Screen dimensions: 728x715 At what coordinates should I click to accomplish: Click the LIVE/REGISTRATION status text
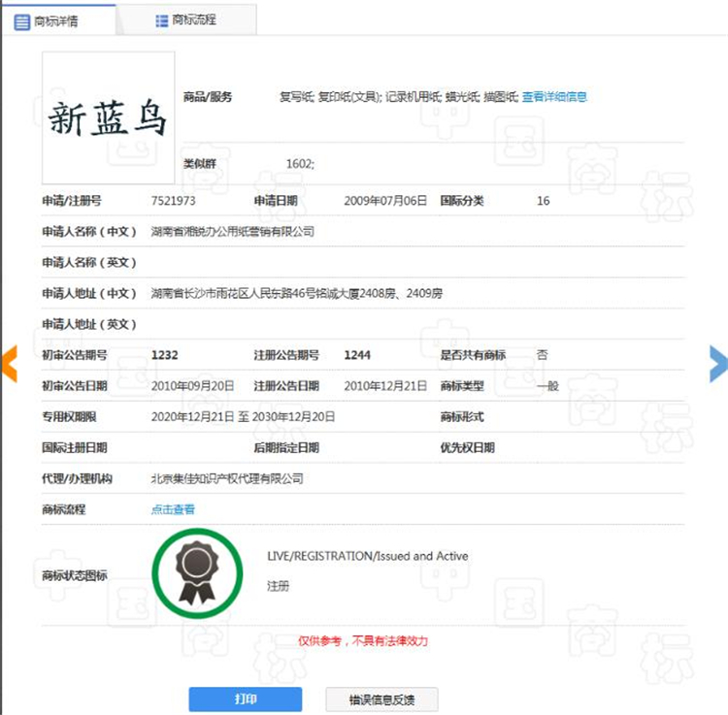point(368,557)
